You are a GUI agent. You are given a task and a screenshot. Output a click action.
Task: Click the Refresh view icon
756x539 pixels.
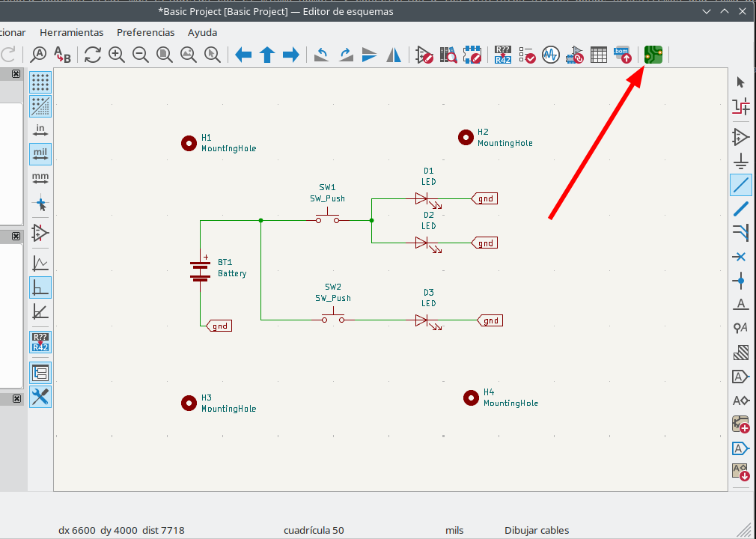[x=92, y=55]
